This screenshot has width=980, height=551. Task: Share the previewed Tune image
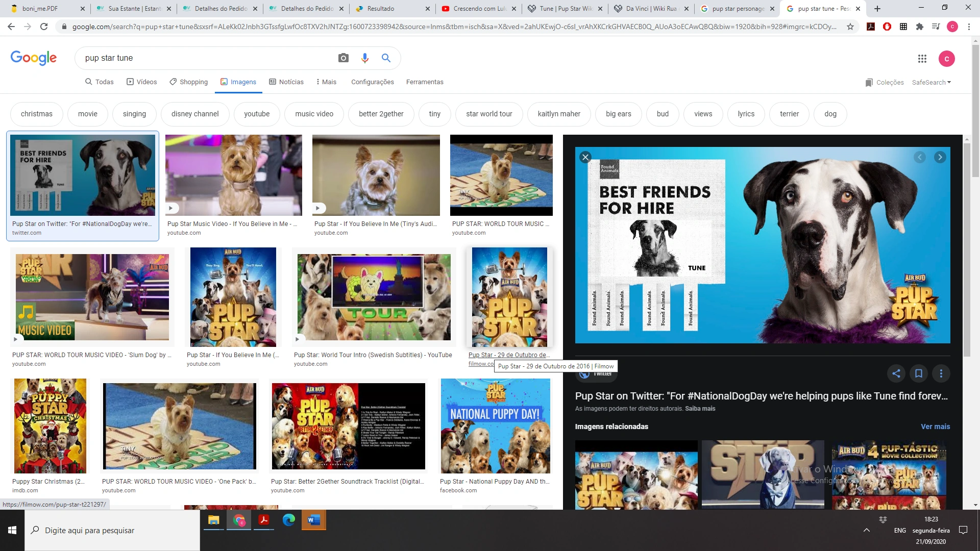(896, 373)
